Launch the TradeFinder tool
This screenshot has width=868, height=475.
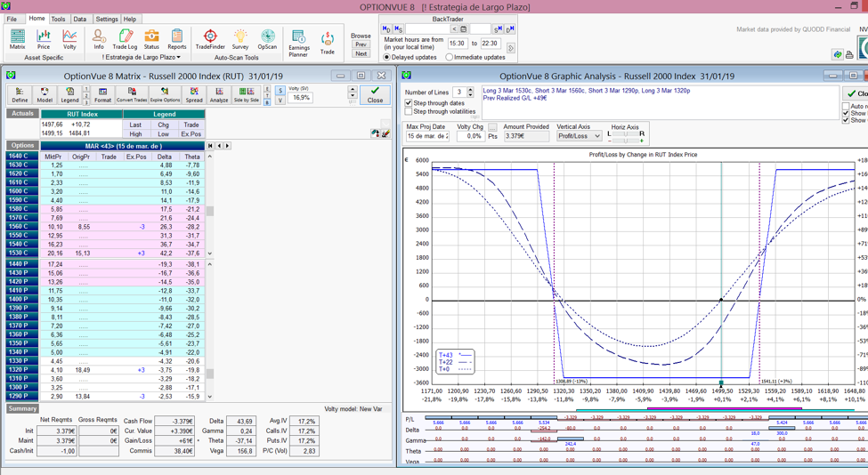(x=210, y=39)
